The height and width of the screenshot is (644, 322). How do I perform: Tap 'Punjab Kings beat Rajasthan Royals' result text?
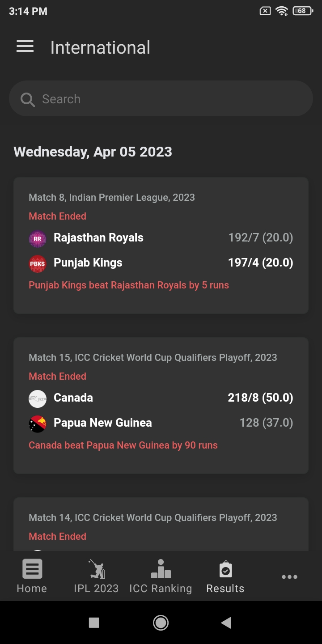click(x=129, y=285)
